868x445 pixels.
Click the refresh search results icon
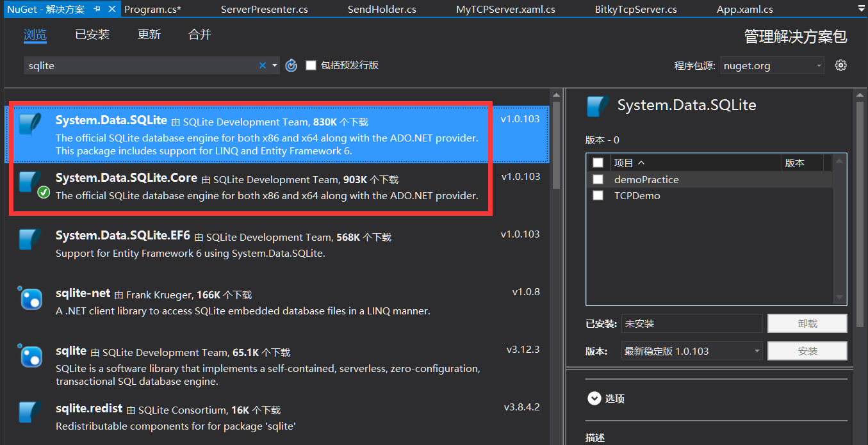pyautogui.click(x=291, y=65)
